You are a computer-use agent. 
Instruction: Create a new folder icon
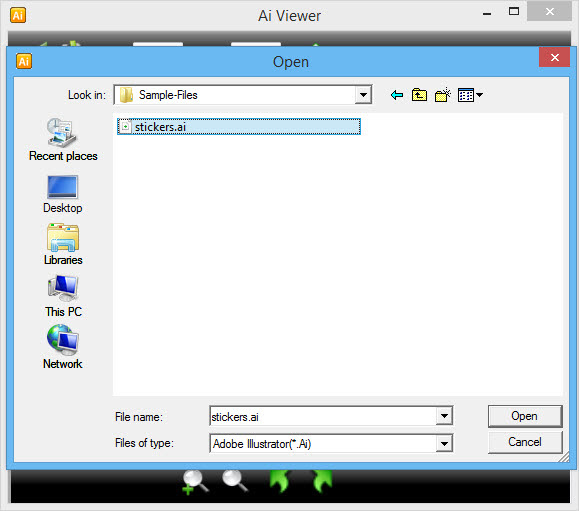point(443,95)
